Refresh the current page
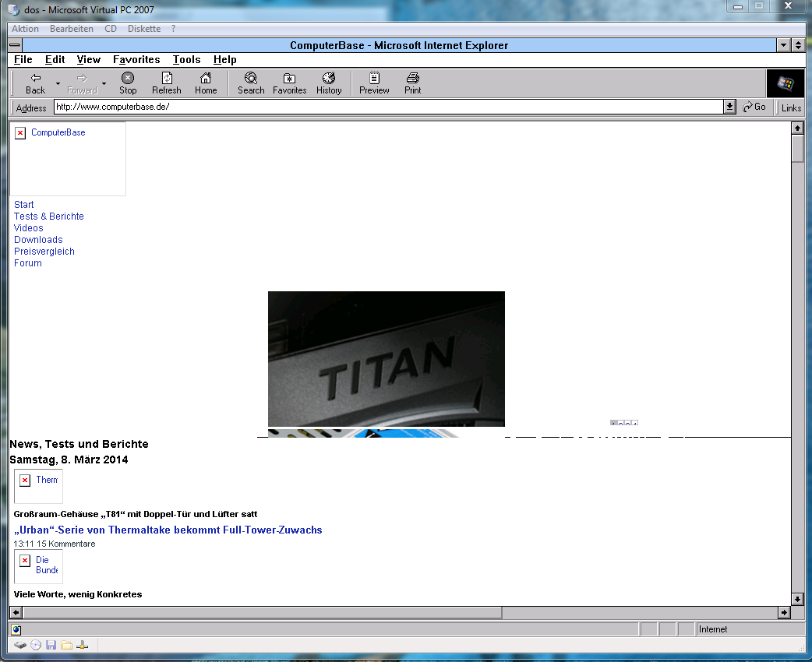Screen dimensions: 812x662 tap(167, 83)
